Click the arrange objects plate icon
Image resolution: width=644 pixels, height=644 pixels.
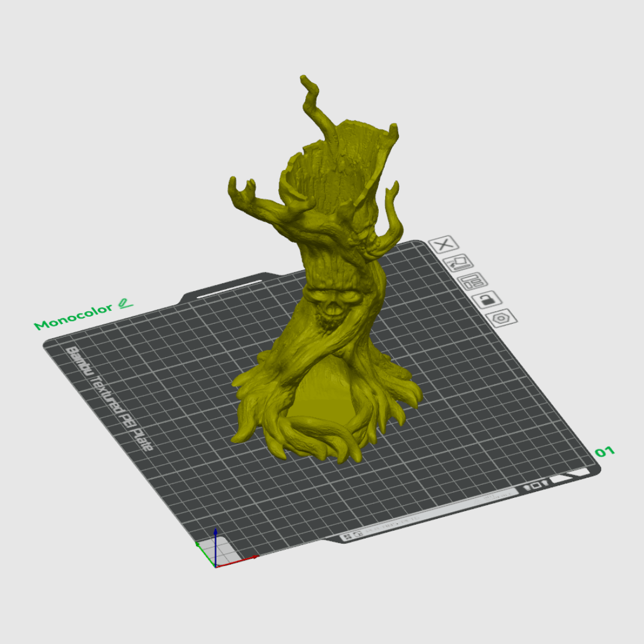point(472,282)
